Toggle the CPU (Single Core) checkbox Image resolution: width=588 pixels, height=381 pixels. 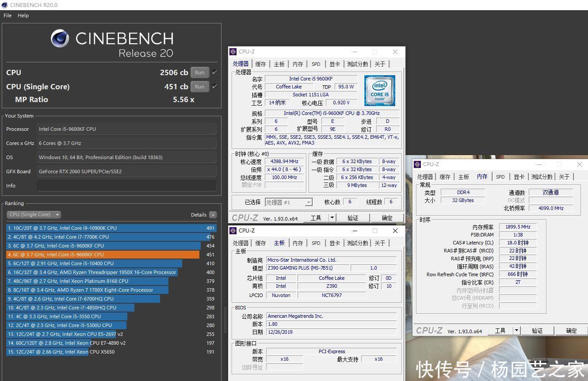click(x=214, y=87)
